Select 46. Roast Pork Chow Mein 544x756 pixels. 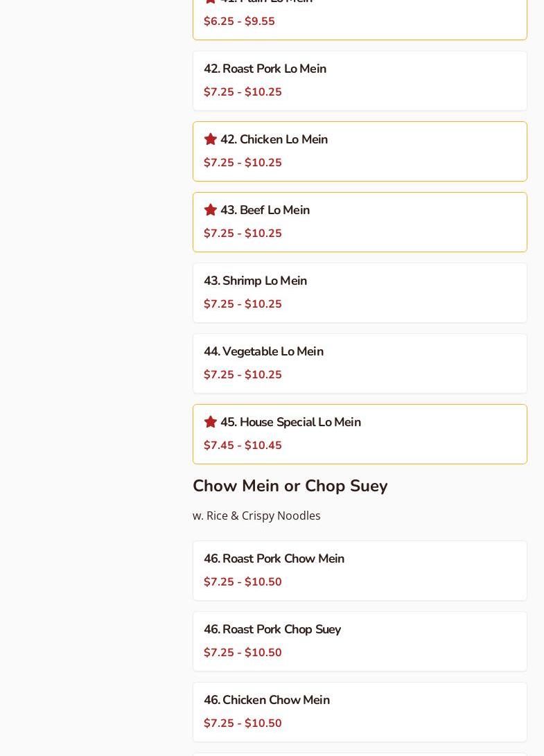[274, 559]
